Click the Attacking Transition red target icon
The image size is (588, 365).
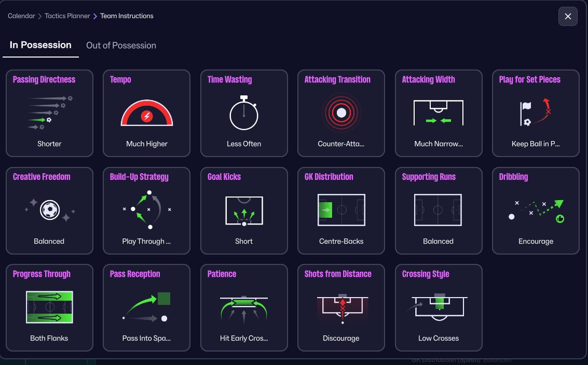tap(341, 113)
